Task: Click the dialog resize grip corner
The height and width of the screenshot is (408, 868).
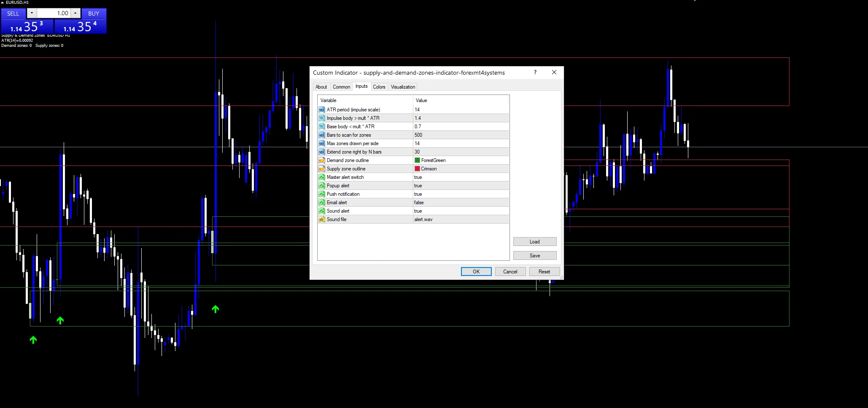Action: (x=561, y=277)
